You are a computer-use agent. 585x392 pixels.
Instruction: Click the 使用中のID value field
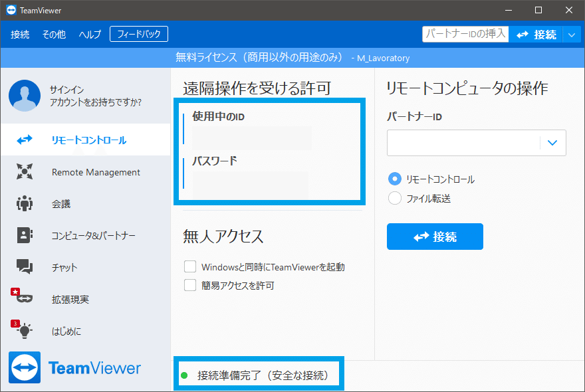(252, 138)
